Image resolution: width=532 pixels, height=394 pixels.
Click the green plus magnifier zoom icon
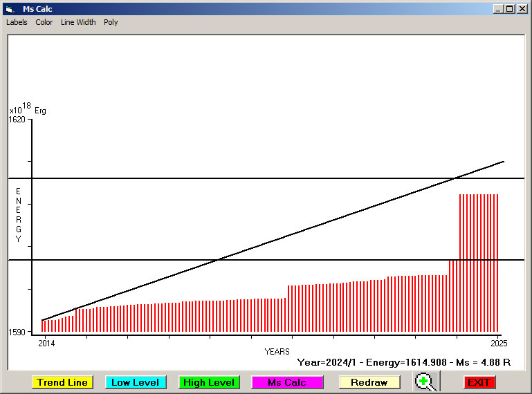pyautogui.click(x=426, y=382)
